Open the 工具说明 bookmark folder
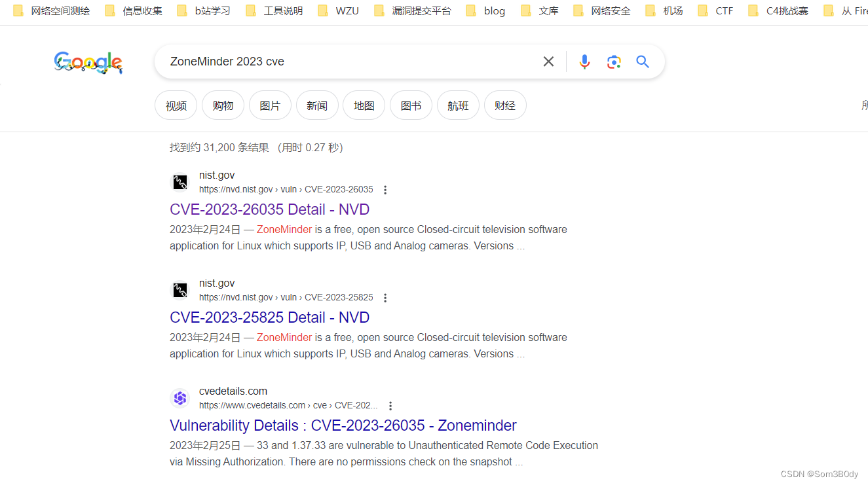The image size is (868, 485). (x=274, y=10)
